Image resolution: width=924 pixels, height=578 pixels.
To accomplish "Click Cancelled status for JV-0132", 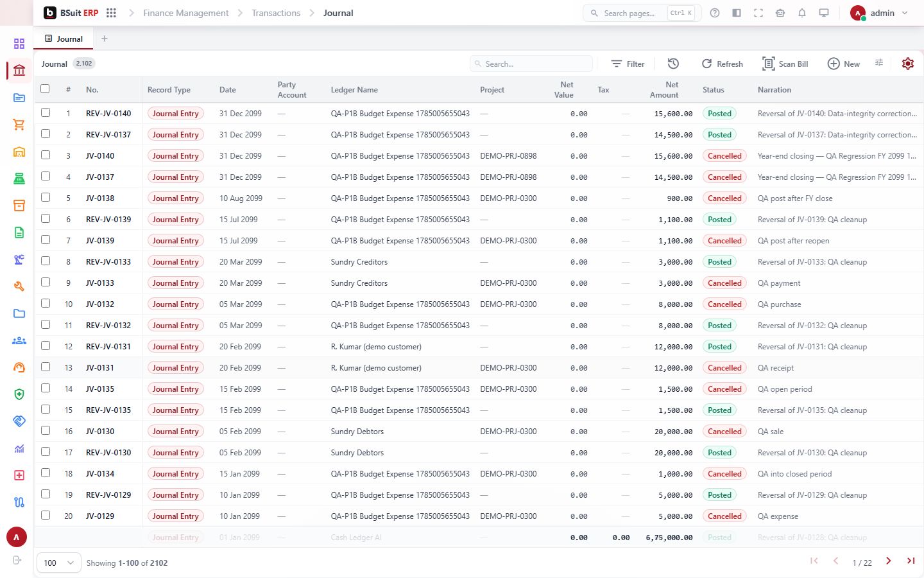I will pyautogui.click(x=724, y=304).
